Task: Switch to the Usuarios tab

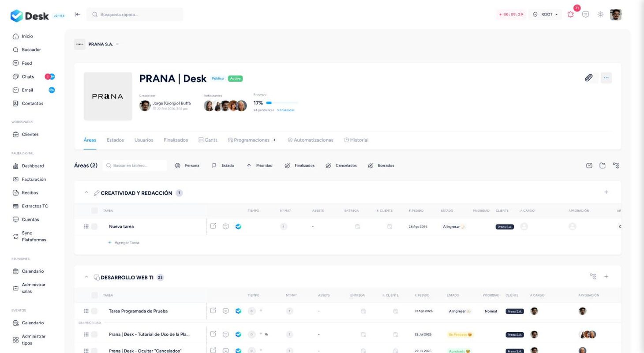Action: (x=144, y=140)
